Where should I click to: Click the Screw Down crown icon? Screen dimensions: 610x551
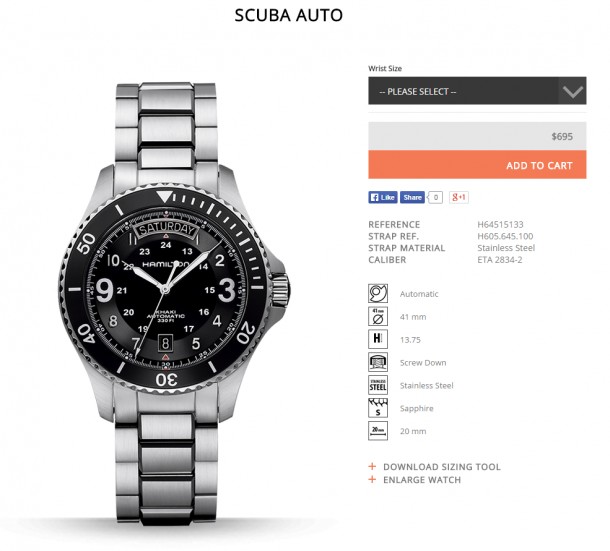(378, 362)
